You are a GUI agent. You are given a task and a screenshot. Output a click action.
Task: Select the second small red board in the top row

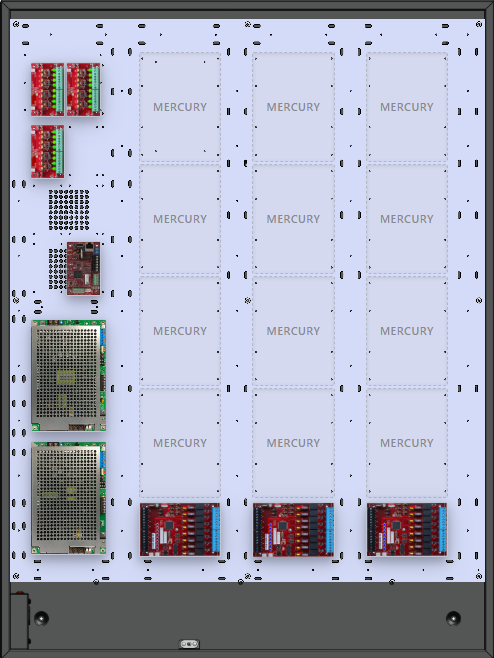[x=84, y=89]
